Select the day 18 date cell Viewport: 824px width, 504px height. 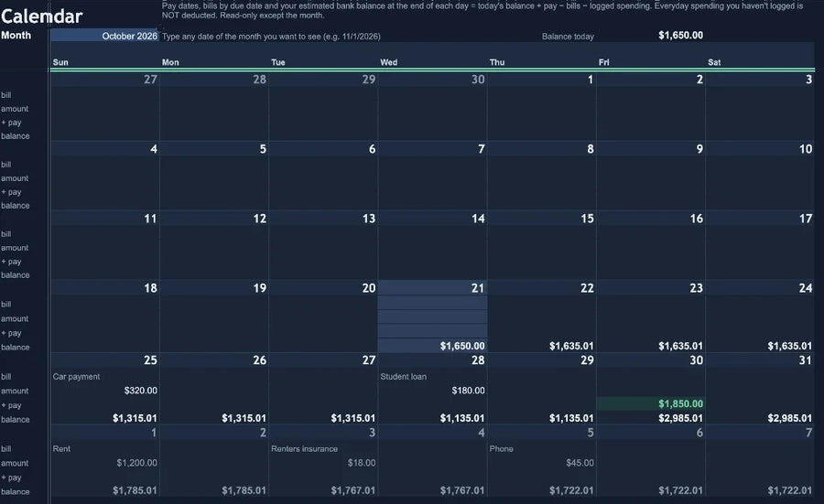point(104,288)
